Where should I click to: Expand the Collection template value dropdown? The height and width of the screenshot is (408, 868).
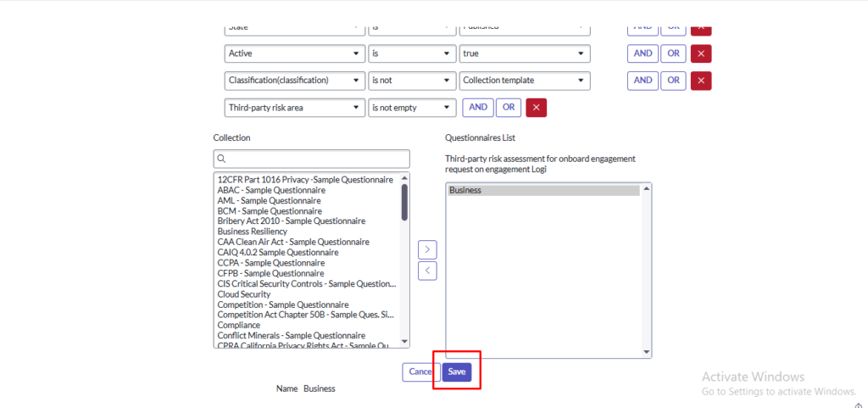coord(523,81)
